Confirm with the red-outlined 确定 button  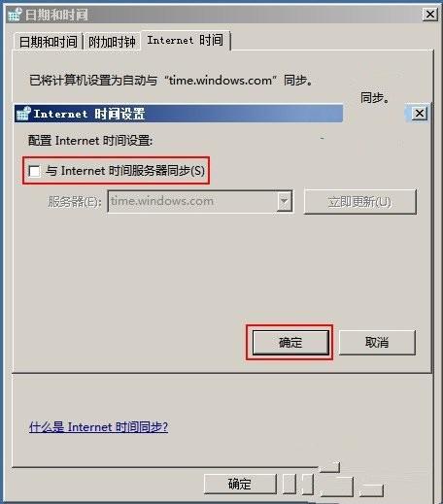290,342
